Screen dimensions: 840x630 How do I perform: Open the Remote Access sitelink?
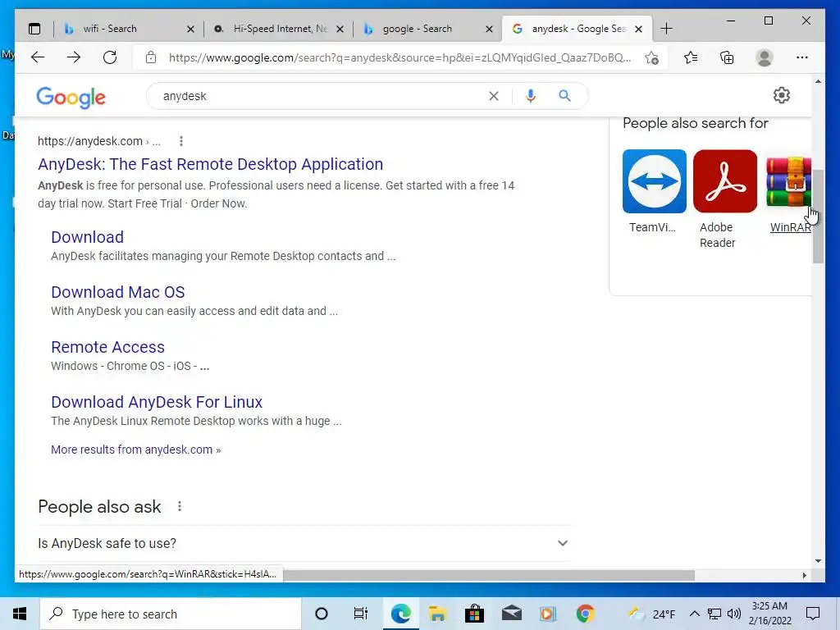tap(107, 347)
